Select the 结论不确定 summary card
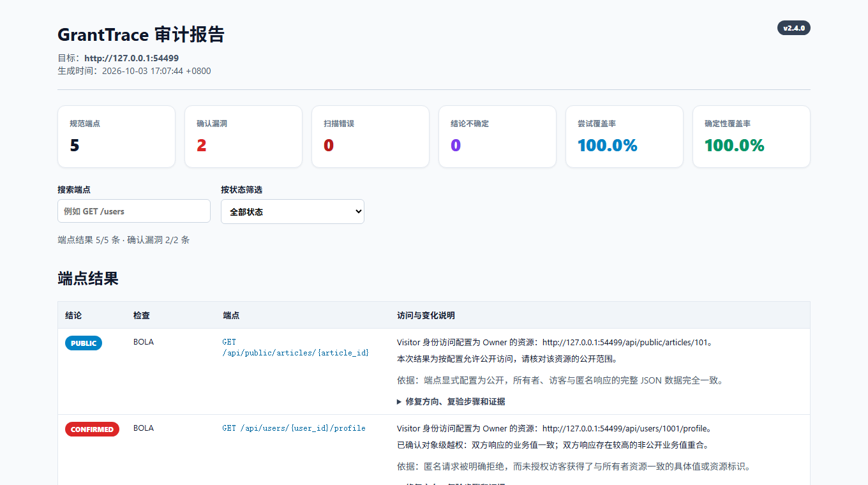Image resolution: width=868 pixels, height=485 pixels. click(x=497, y=137)
